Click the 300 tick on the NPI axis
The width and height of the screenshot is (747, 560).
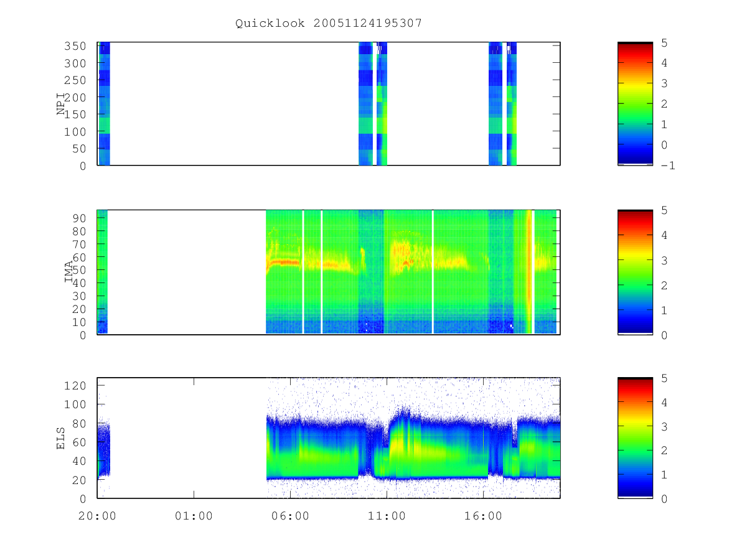[75, 63]
